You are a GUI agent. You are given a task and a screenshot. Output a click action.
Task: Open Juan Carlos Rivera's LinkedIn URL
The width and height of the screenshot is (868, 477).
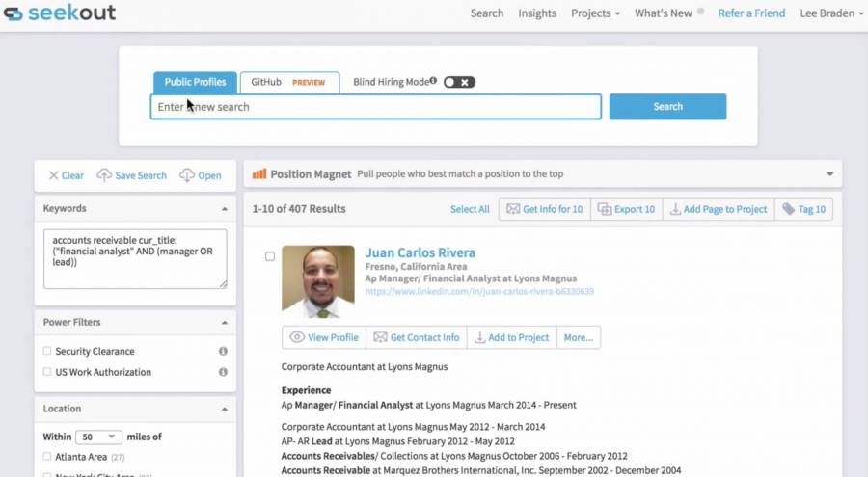[x=478, y=291]
